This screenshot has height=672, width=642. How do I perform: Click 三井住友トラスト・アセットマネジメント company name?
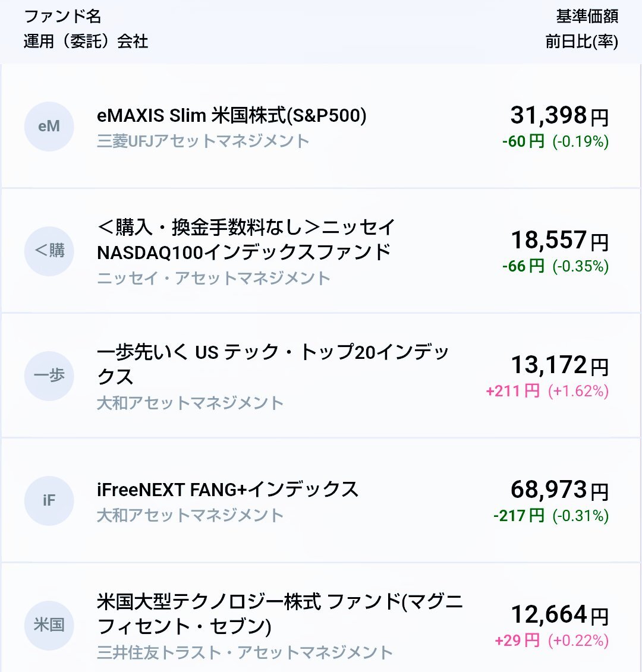(x=245, y=652)
